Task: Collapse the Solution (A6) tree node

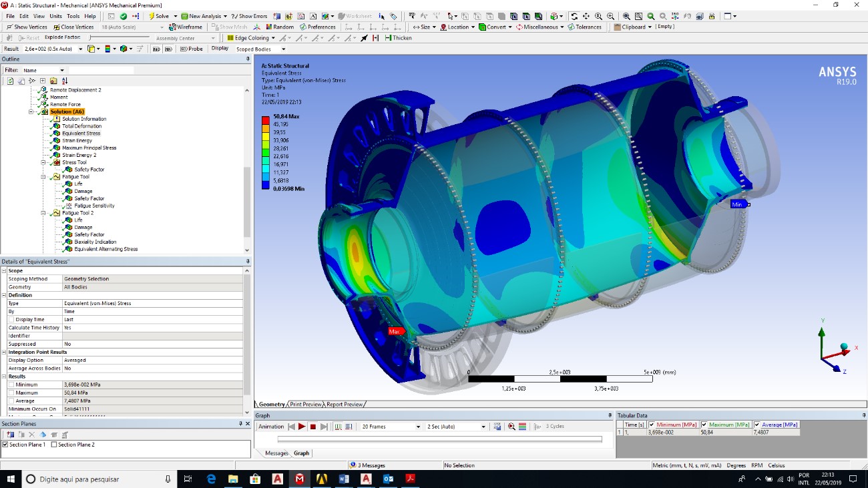Action: pos(31,111)
